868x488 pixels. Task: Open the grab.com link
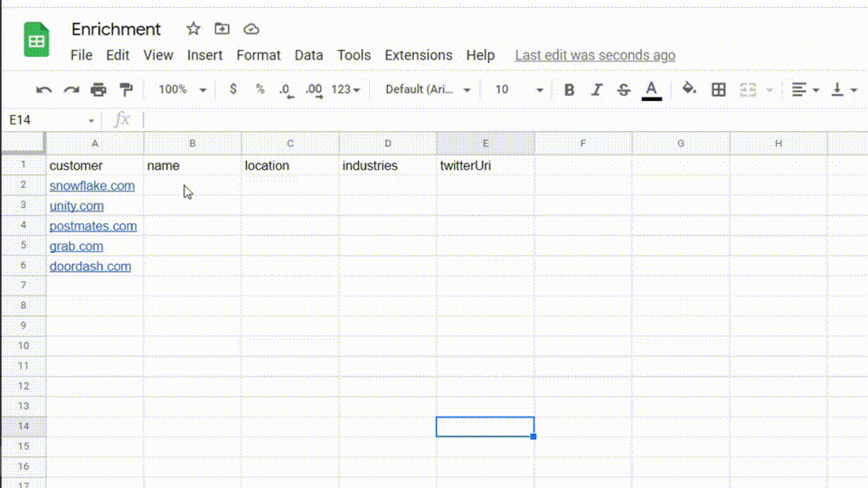pos(76,246)
